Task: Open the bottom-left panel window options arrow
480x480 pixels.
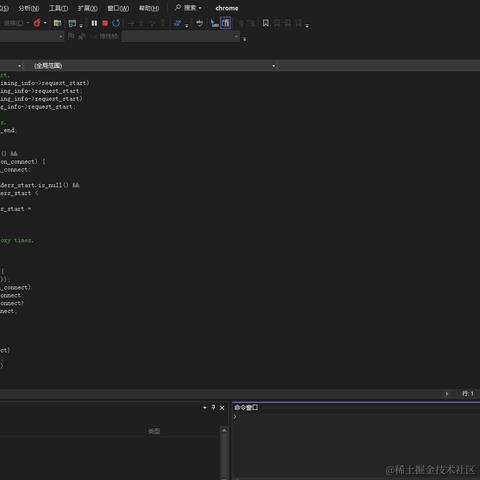Action: tap(205, 407)
